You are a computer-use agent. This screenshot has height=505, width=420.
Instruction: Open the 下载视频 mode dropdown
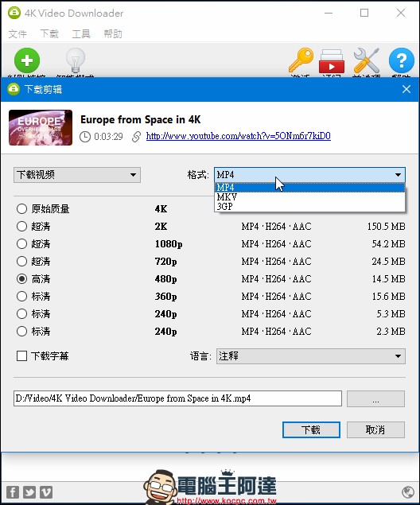click(77, 175)
